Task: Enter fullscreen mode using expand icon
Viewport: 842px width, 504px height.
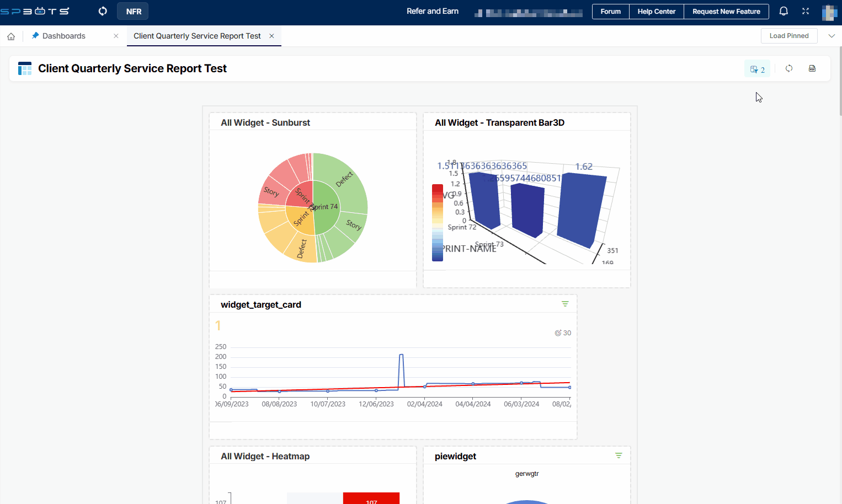Action: (x=806, y=11)
